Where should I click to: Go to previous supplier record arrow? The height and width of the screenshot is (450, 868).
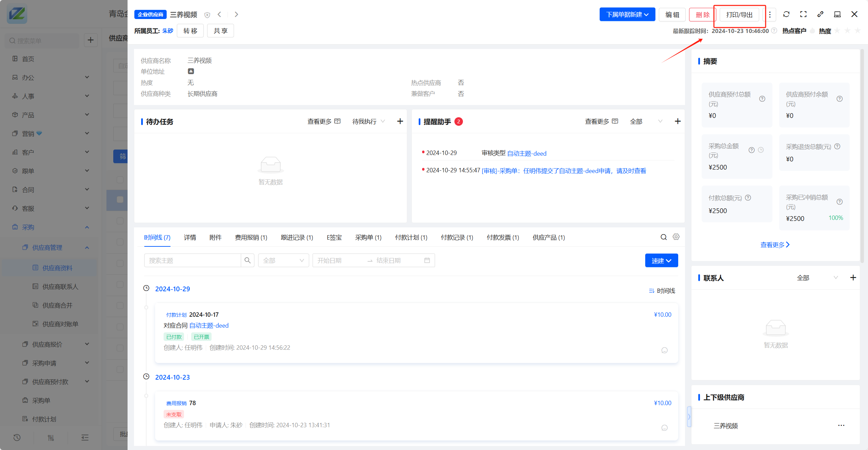tap(219, 14)
